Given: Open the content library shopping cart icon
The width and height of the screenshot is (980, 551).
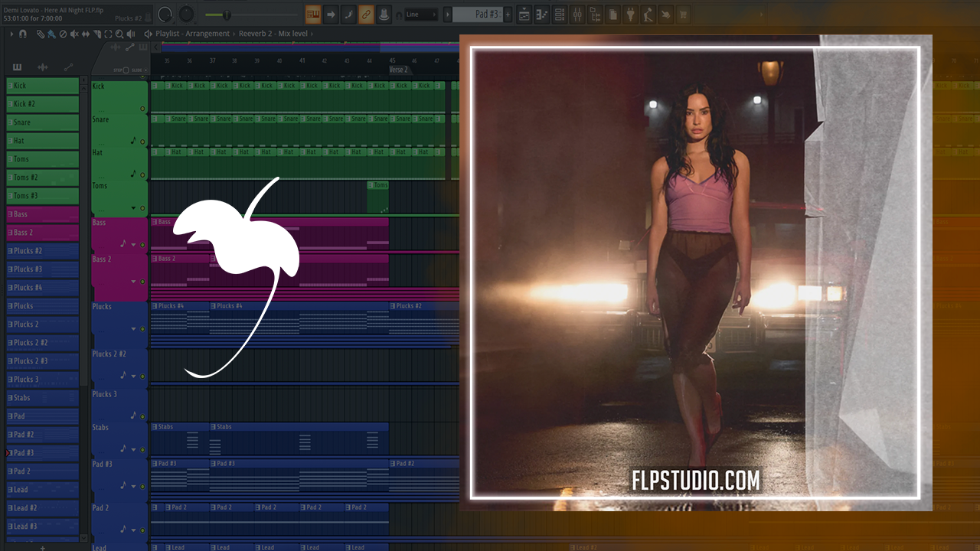Looking at the screenshot, I should 682,15.
